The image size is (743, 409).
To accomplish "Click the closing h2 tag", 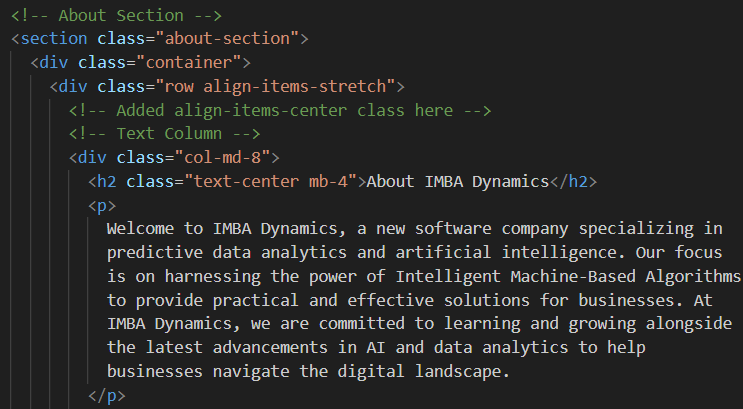I will click(x=573, y=182).
